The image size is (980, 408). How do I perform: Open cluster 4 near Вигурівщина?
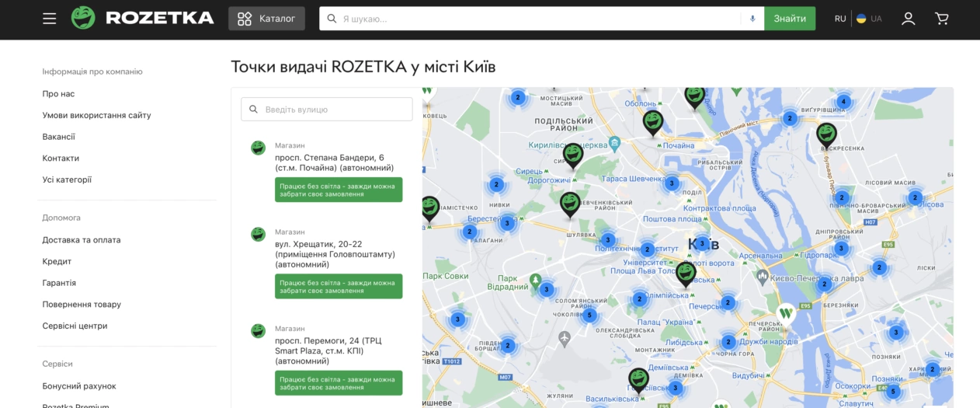click(x=843, y=102)
